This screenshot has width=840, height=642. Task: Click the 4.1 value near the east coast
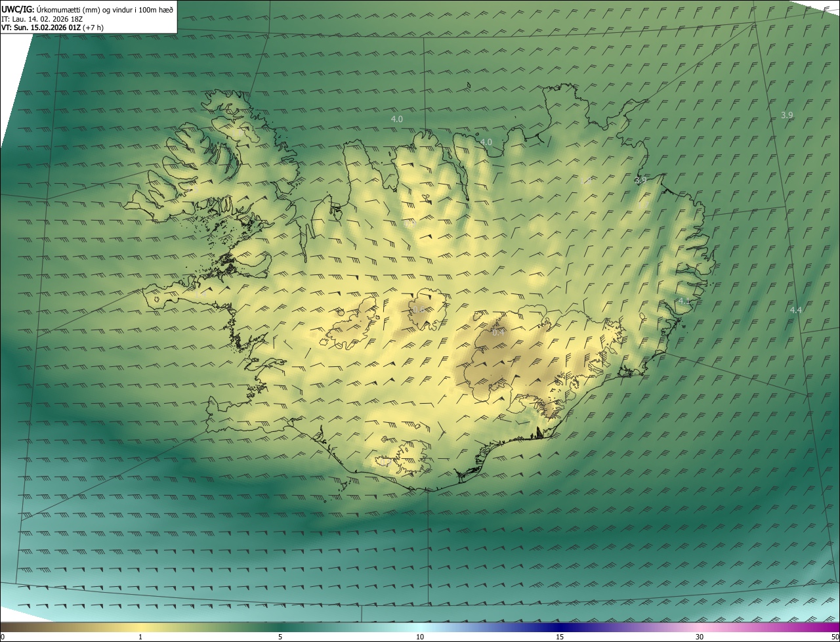[x=684, y=301]
